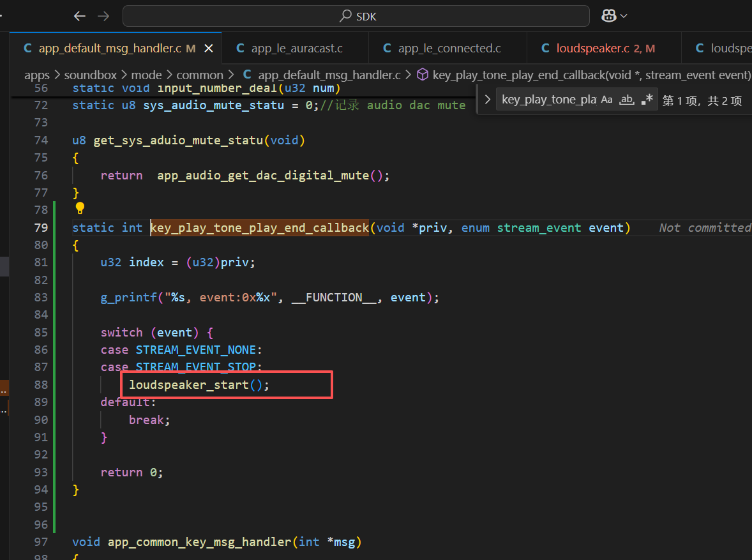Click the get_sys_aduio_mute_statu function name
The height and width of the screenshot is (560, 752).
tap(178, 140)
